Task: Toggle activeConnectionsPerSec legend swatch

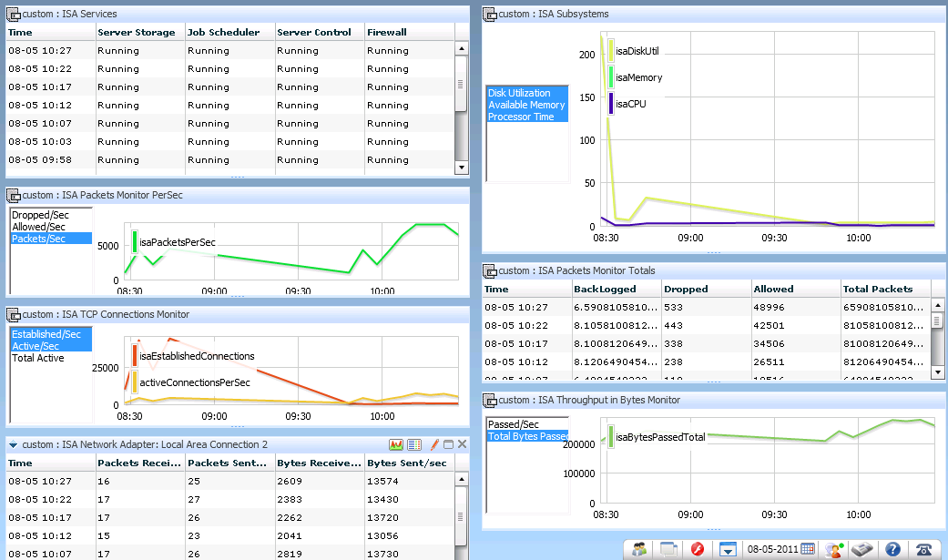Action: click(135, 382)
